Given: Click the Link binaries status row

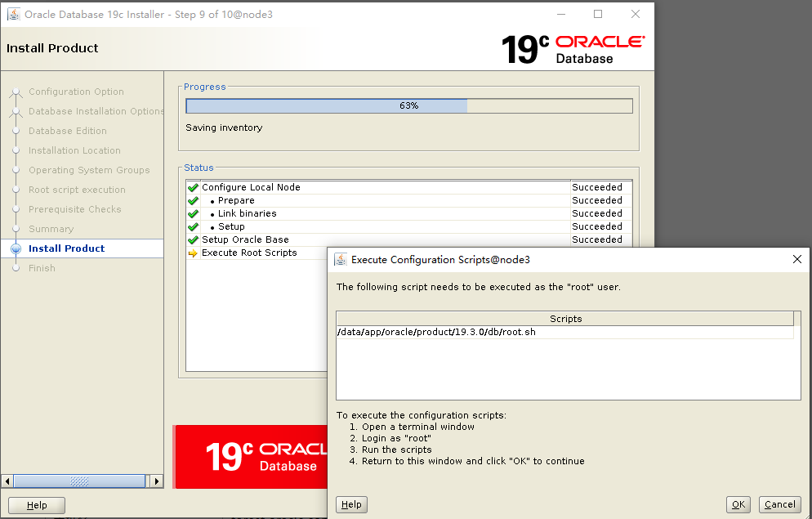Looking at the screenshot, I should (409, 213).
